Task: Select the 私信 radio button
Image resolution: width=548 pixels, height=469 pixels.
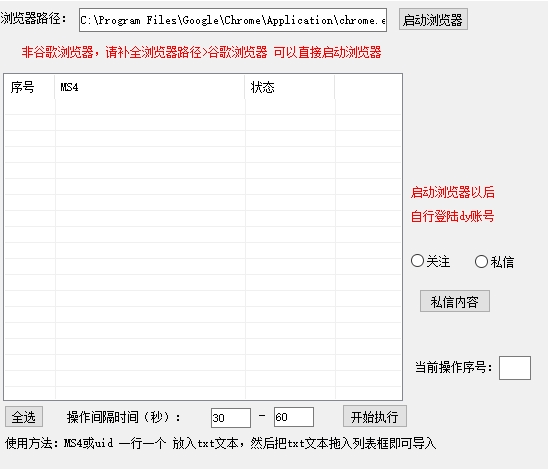Action: coord(494,262)
